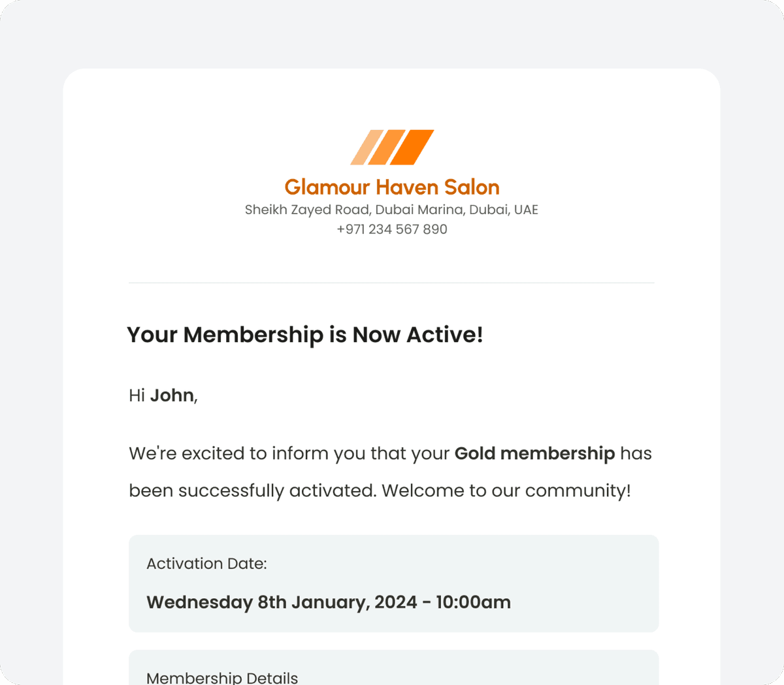Select the bold name John
This screenshot has width=784, height=685.
point(172,396)
